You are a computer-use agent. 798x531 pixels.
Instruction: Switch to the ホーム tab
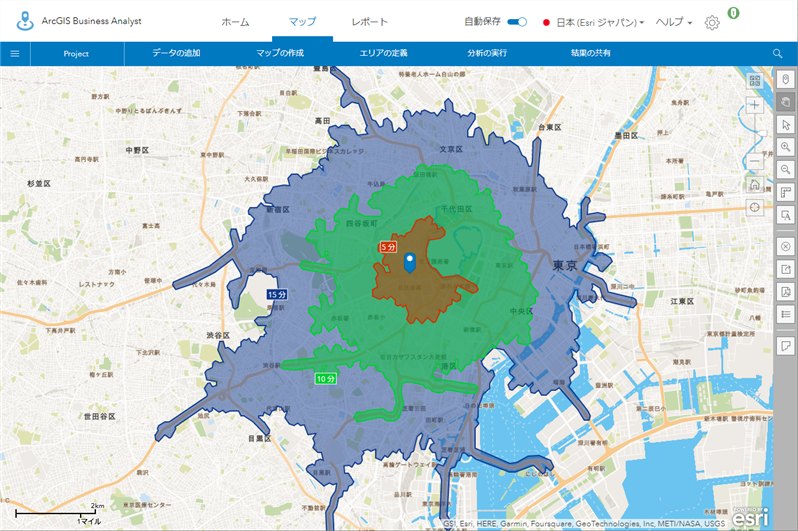pyautogui.click(x=235, y=22)
